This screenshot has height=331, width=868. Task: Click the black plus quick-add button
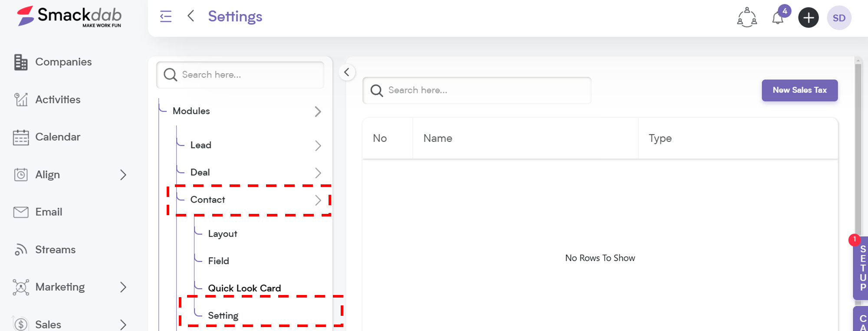(x=808, y=18)
